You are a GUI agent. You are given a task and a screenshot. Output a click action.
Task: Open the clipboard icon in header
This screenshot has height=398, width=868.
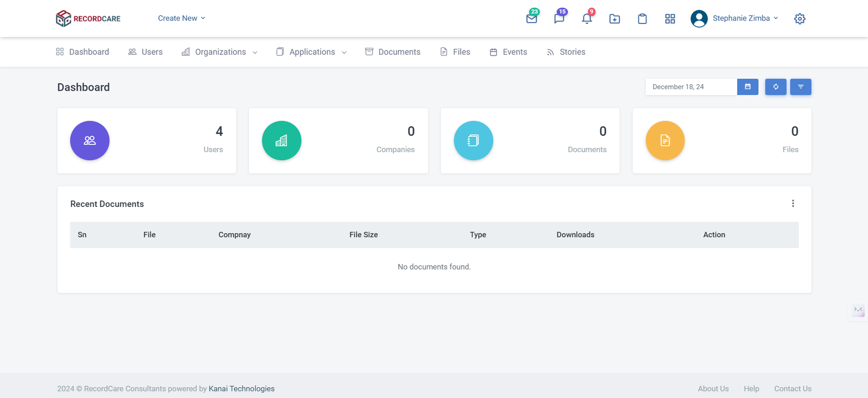click(642, 19)
